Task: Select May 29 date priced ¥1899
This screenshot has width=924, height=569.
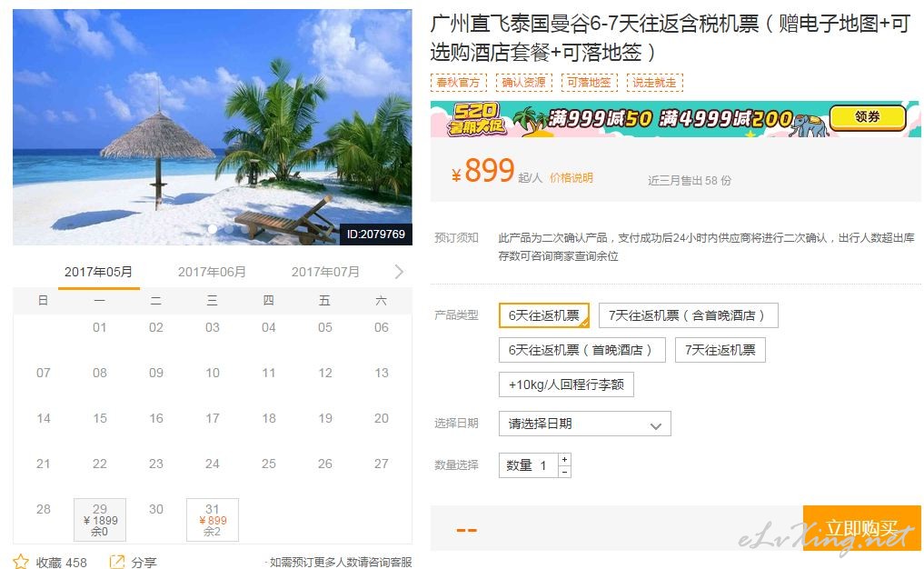Action: pyautogui.click(x=100, y=520)
